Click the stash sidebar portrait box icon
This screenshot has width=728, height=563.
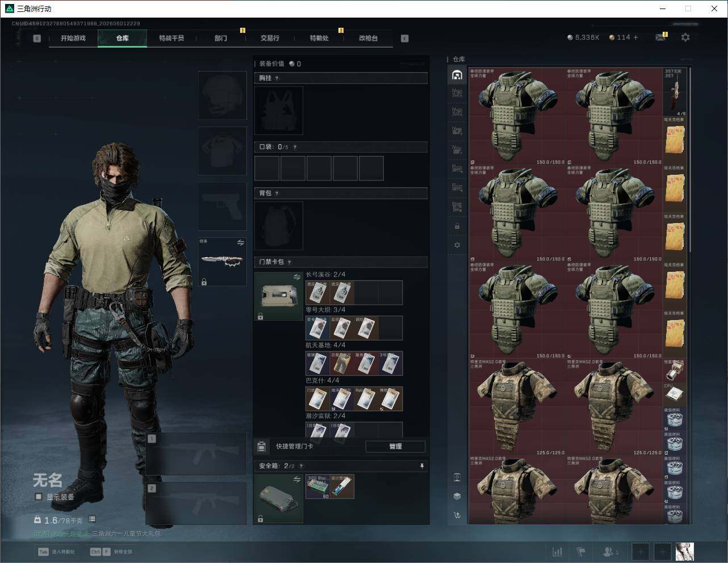tap(457, 477)
